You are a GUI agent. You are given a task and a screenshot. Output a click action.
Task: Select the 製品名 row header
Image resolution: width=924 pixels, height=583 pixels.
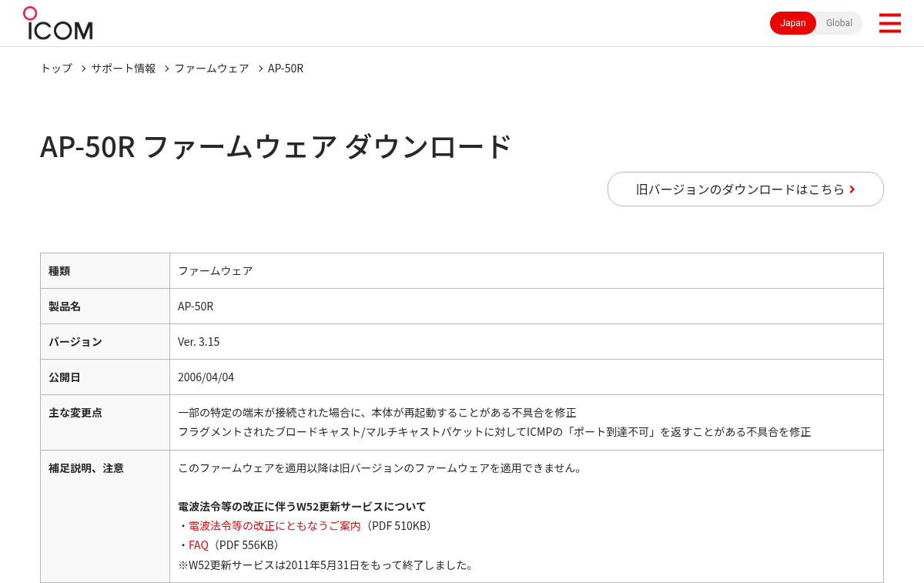(x=105, y=306)
